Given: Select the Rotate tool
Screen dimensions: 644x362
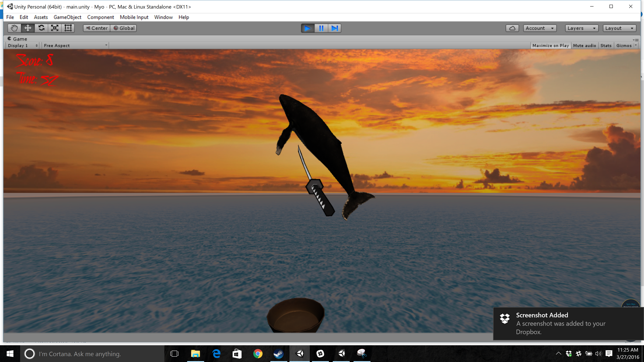Looking at the screenshot, I should click(x=41, y=28).
